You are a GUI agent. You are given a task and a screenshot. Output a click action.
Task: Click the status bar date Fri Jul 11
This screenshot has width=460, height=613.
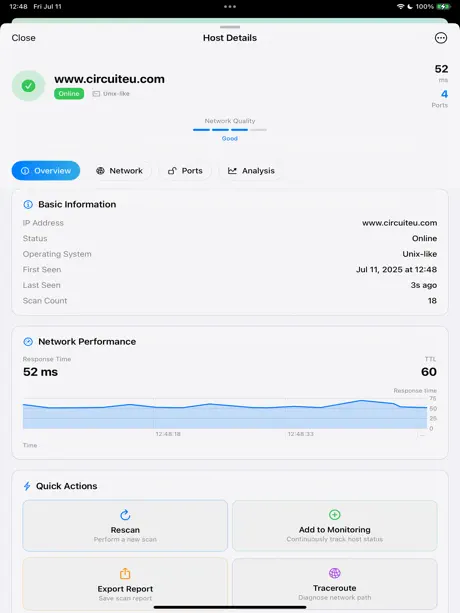pyautogui.click(x=47, y=7)
